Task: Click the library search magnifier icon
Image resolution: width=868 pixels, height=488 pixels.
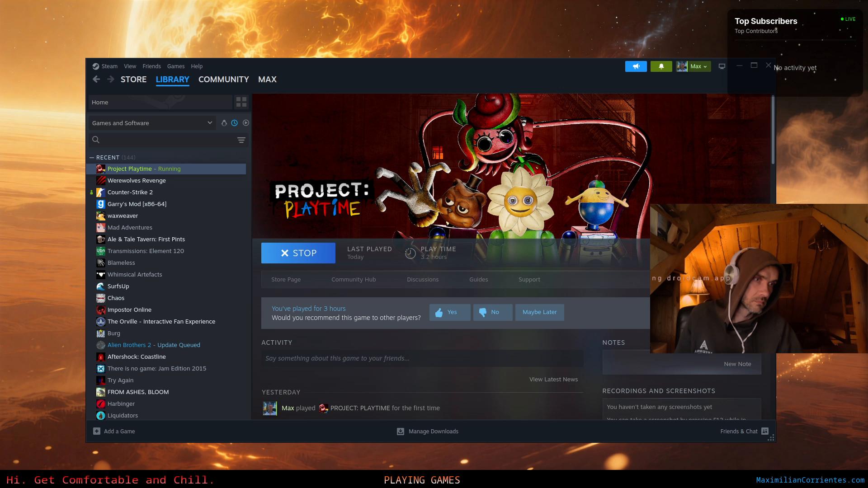Action: click(96, 140)
